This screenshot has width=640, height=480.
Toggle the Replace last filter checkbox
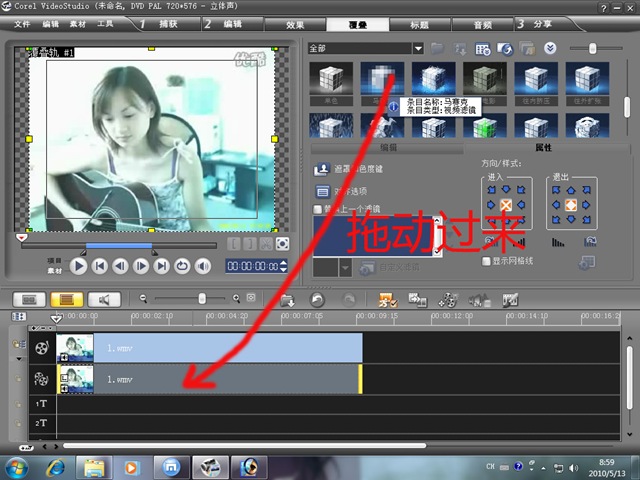pyautogui.click(x=317, y=209)
